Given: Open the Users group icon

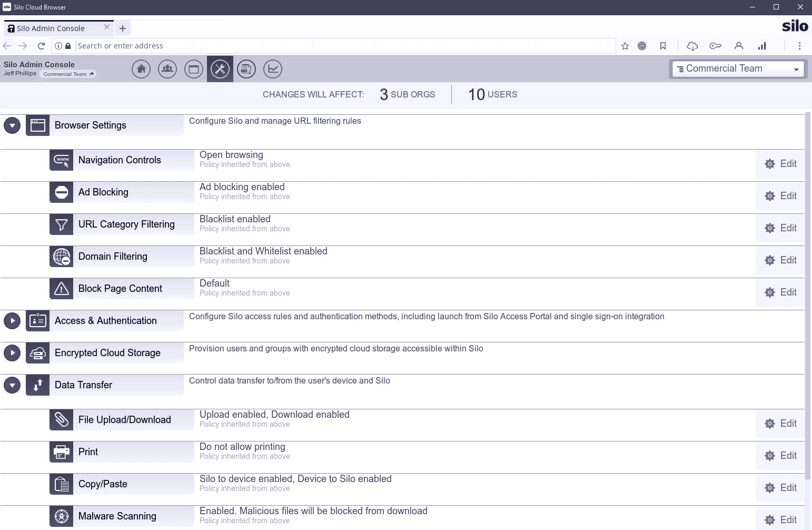Looking at the screenshot, I should click(x=167, y=69).
